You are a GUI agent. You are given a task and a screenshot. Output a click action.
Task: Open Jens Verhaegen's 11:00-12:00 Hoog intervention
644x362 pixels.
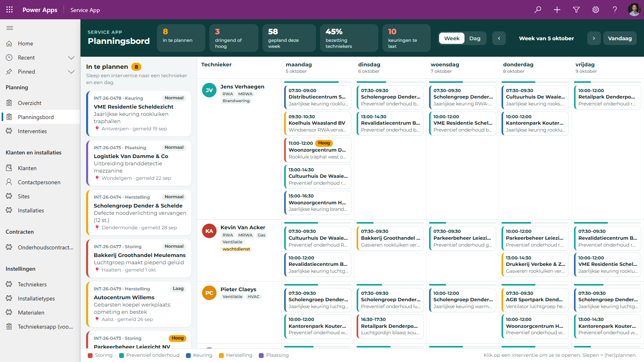pyautogui.click(x=318, y=150)
